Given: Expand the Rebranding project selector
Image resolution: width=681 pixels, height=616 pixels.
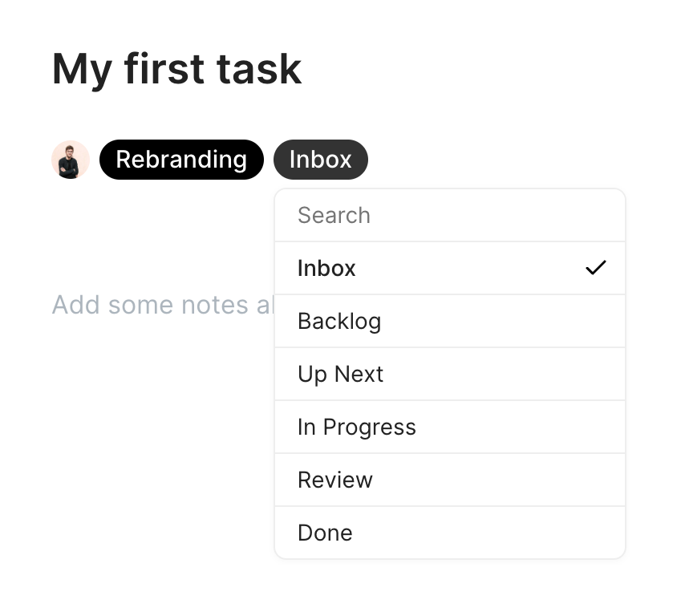Looking at the screenshot, I should tap(181, 159).
